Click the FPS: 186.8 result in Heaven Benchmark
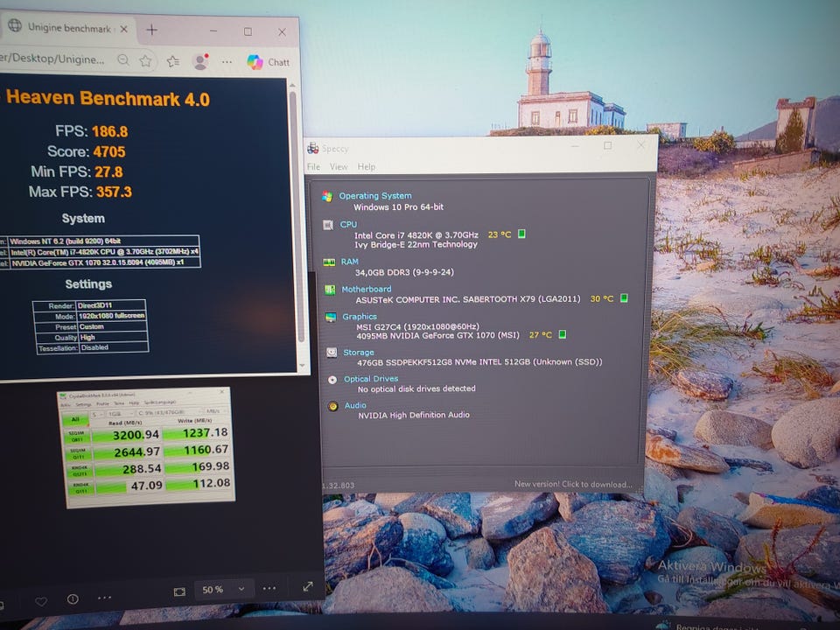This screenshot has height=630, width=840. point(92,131)
